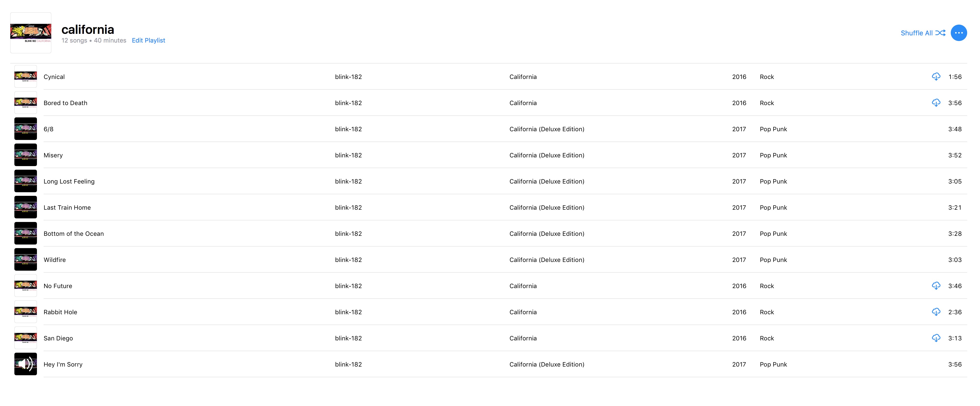
Task: Download Cynical using its cloud icon
Action: coord(936,77)
